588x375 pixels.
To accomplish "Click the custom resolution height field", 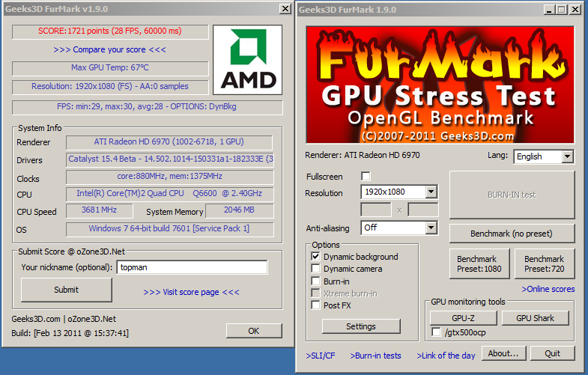I will click(x=423, y=210).
